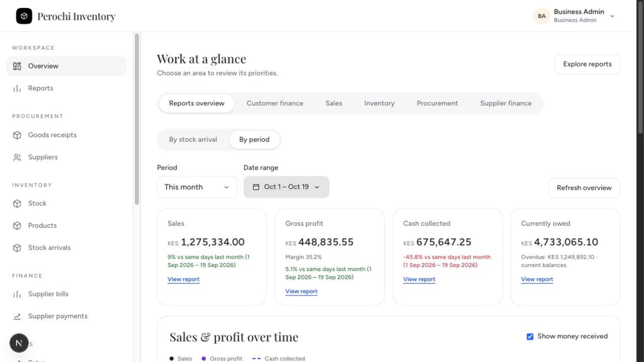
Task: Open Suppliers in the sidebar
Action: (67, 157)
